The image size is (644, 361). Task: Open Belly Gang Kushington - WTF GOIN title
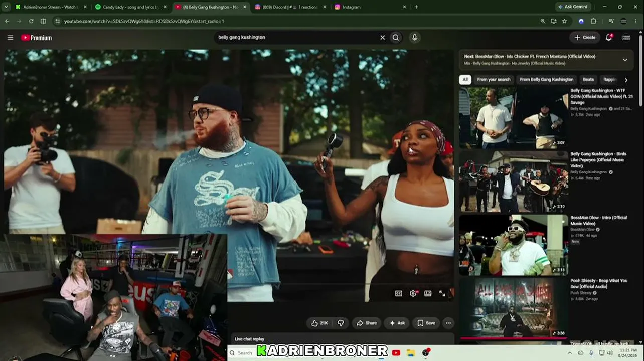point(601,96)
